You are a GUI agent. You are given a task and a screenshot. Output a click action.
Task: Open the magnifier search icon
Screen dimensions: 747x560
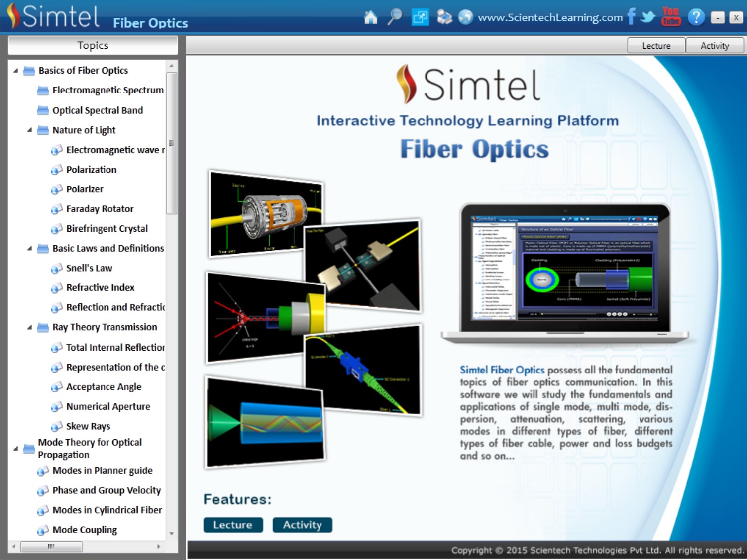[x=395, y=17]
